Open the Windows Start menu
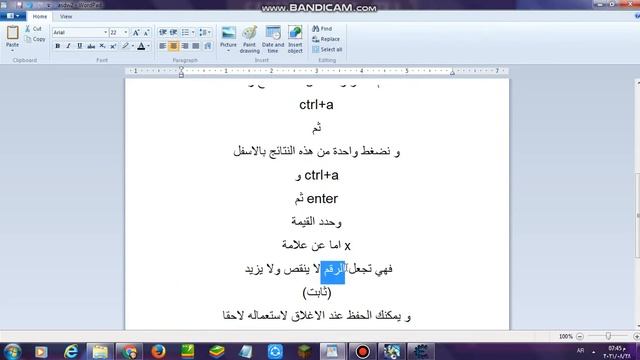 pyautogui.click(x=12, y=351)
